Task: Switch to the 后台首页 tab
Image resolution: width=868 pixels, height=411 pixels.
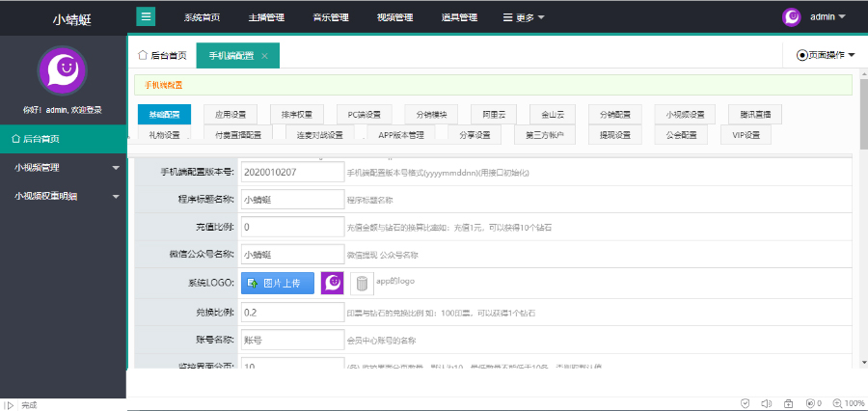Action: (x=162, y=55)
